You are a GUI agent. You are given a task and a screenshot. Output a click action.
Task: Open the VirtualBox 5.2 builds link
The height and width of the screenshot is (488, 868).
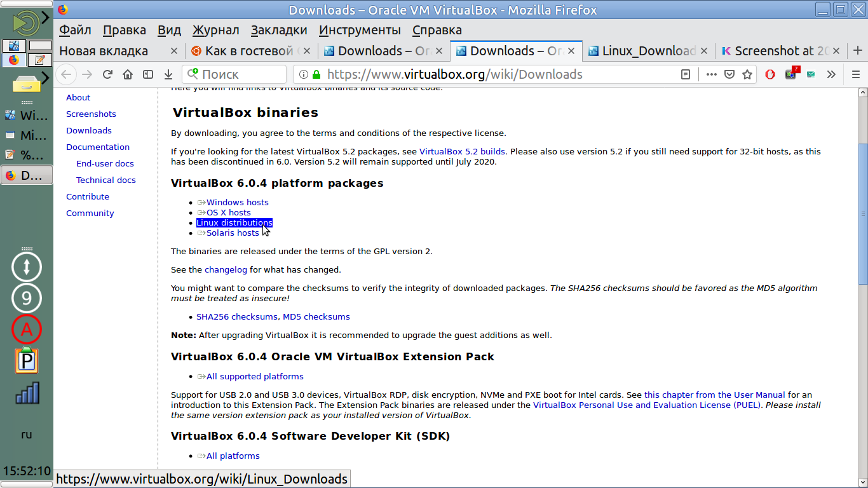click(x=462, y=151)
